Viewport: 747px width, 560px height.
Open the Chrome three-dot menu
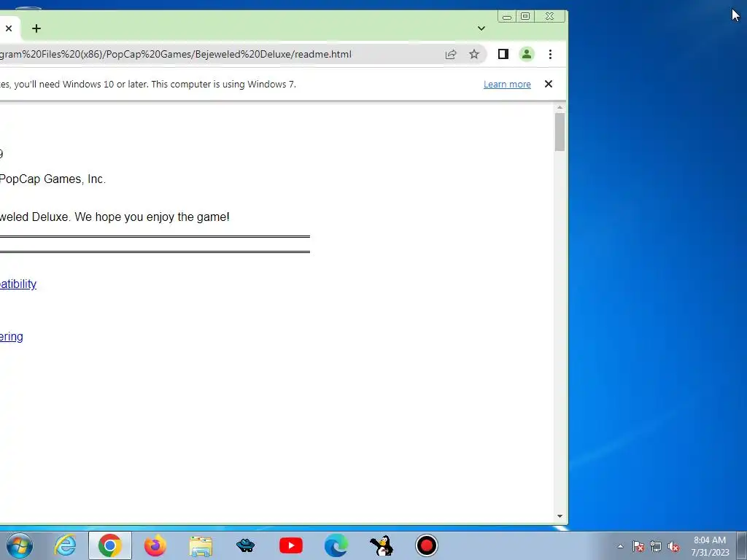(x=550, y=54)
